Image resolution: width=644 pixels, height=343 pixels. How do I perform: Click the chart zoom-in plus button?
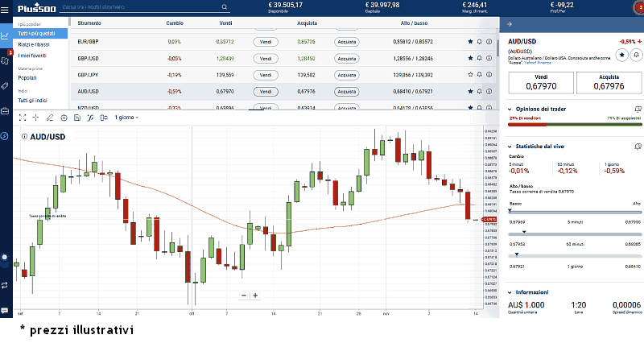point(255,295)
